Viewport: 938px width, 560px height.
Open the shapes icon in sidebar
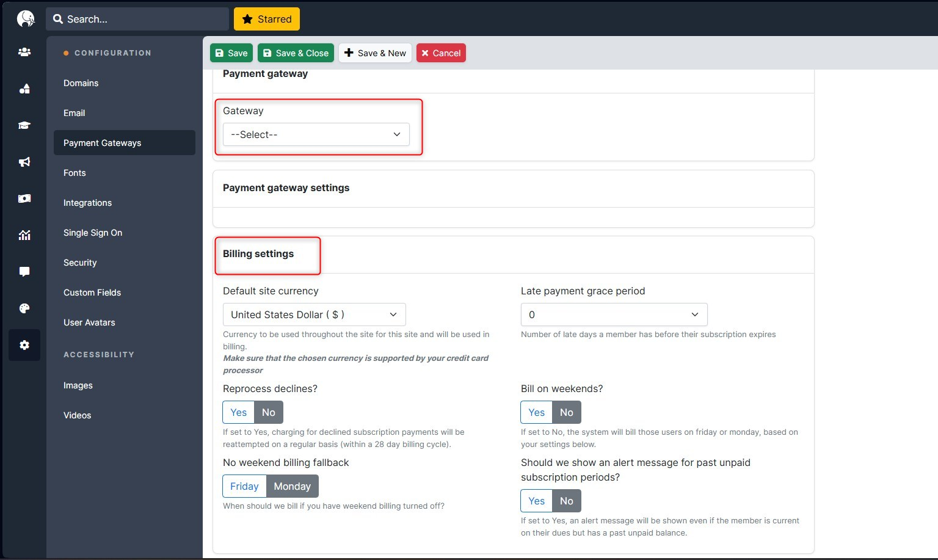click(x=24, y=89)
